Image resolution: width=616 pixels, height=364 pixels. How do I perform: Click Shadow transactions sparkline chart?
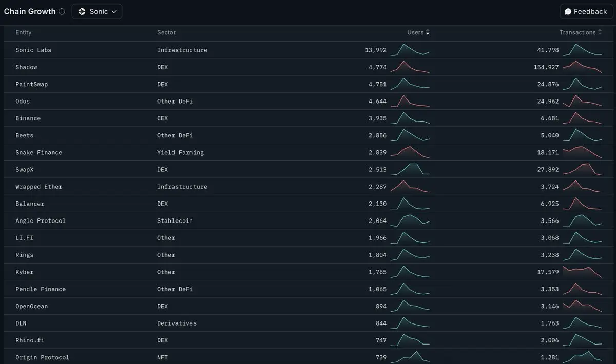click(x=582, y=67)
